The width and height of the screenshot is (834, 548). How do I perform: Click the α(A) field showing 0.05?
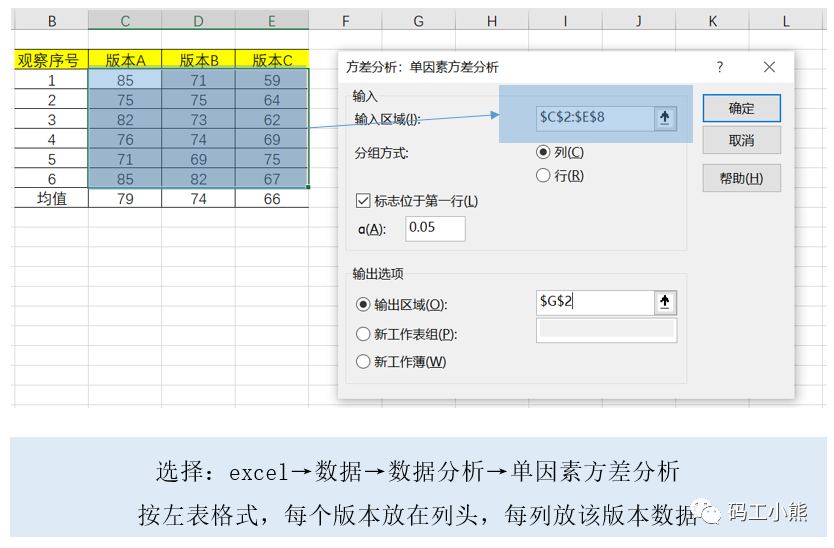pyautogui.click(x=435, y=228)
